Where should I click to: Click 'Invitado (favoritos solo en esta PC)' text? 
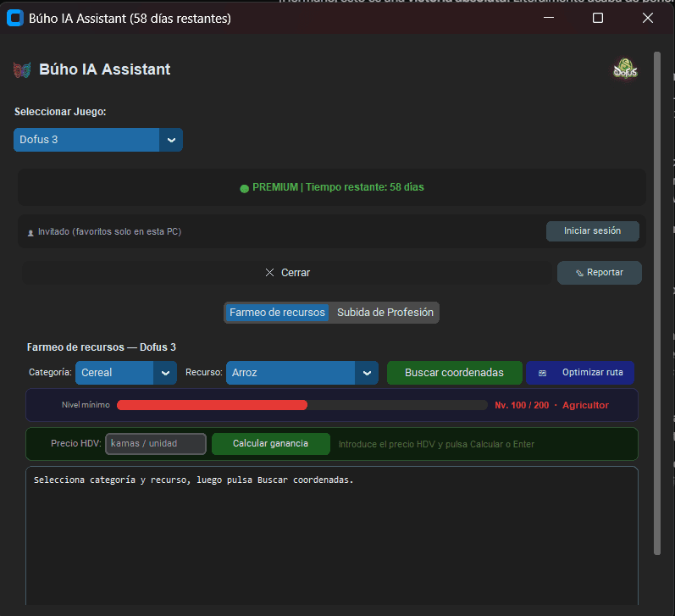click(110, 232)
